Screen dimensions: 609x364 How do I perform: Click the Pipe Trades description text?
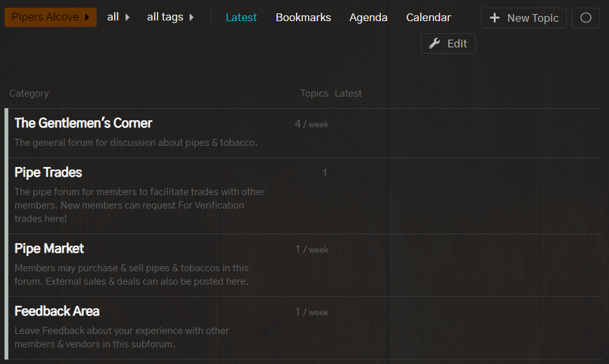click(140, 205)
